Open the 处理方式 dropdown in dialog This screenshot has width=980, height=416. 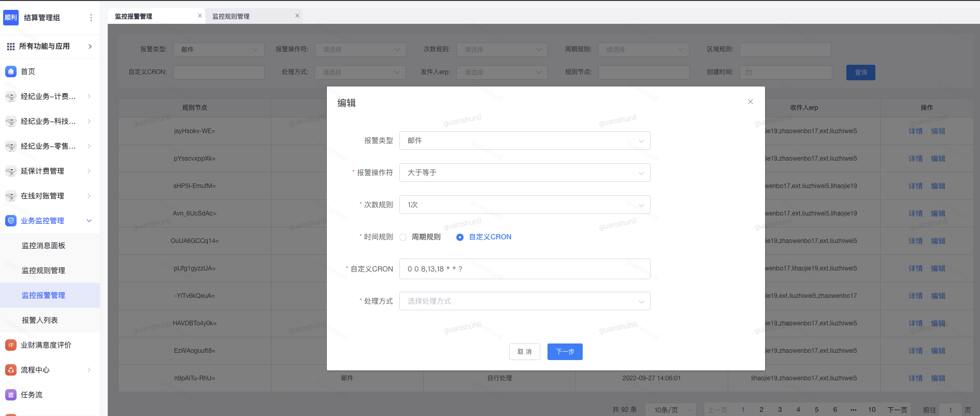pyautogui.click(x=524, y=301)
